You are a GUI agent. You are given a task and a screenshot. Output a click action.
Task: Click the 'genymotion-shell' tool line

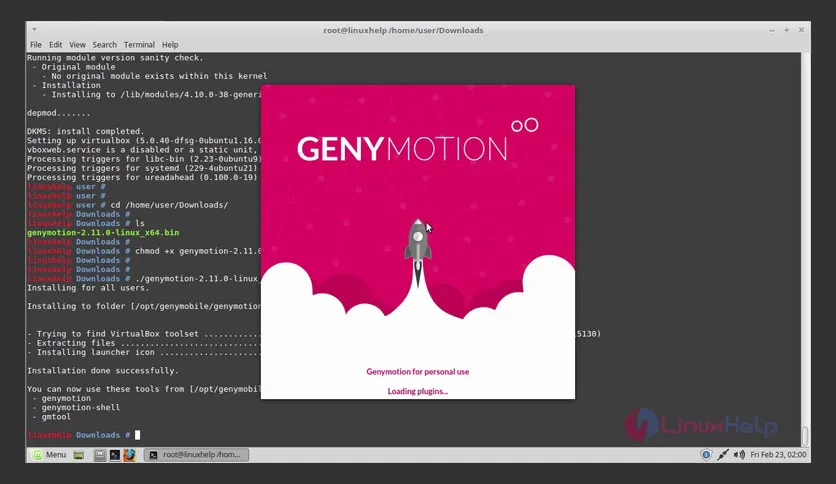pos(81,407)
